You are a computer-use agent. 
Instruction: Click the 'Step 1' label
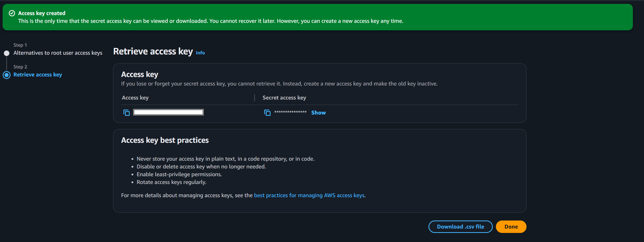(x=20, y=45)
